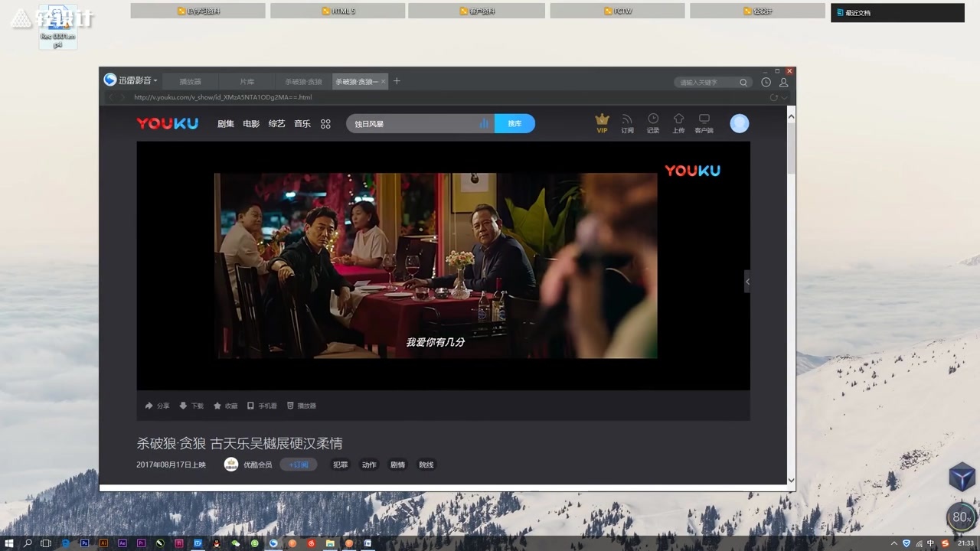Go forward with the browser forward arrow
The image size is (980, 551).
point(122,97)
